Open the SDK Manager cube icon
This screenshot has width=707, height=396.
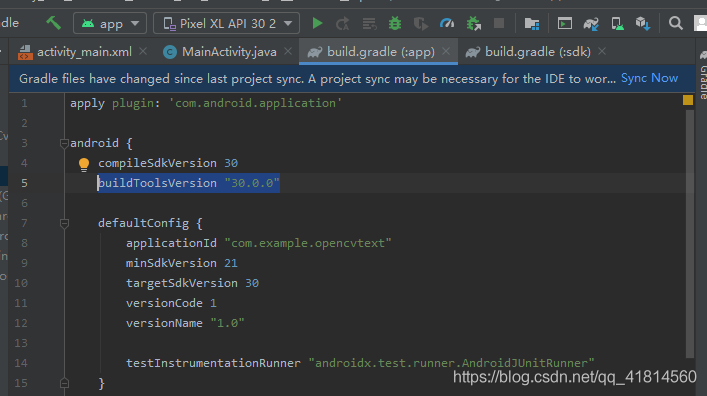point(643,23)
